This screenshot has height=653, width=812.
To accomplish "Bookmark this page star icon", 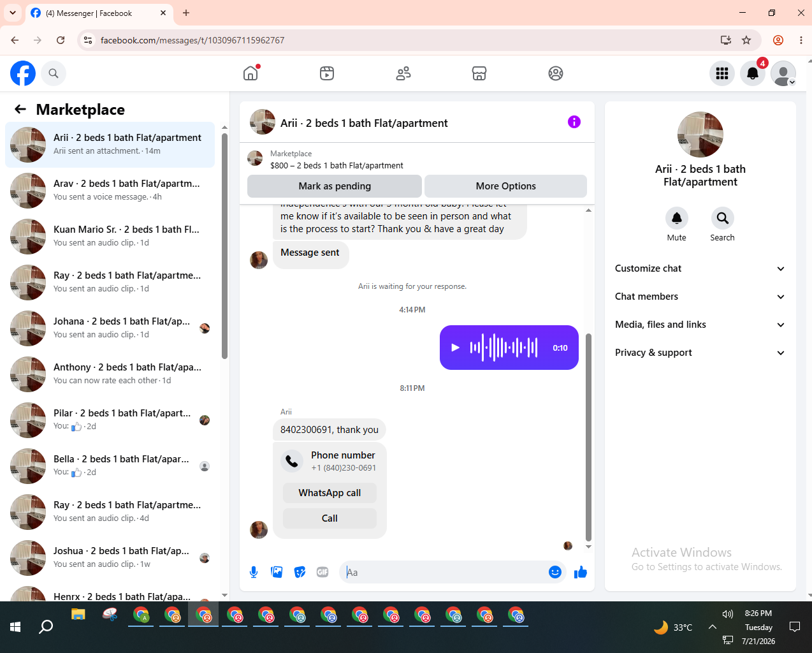I will click(746, 40).
